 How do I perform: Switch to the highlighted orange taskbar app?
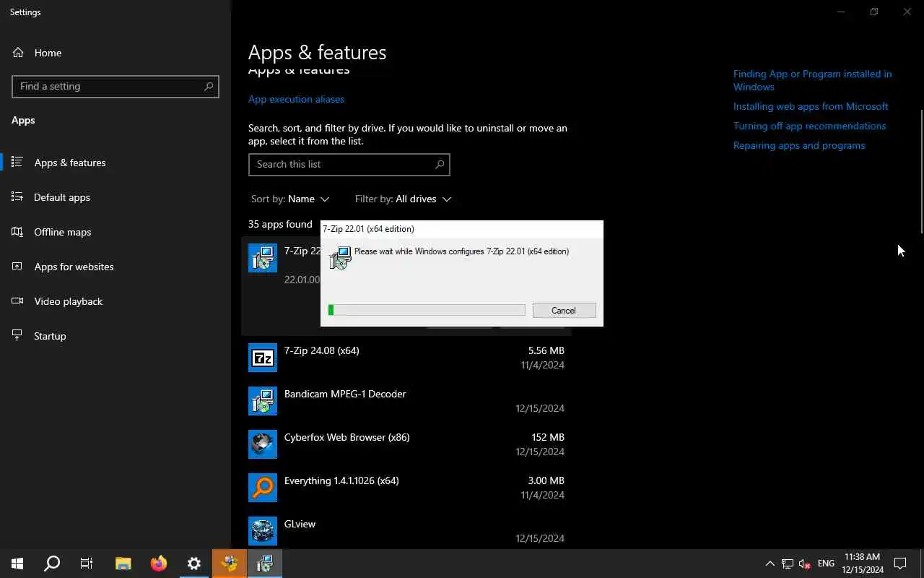click(230, 564)
